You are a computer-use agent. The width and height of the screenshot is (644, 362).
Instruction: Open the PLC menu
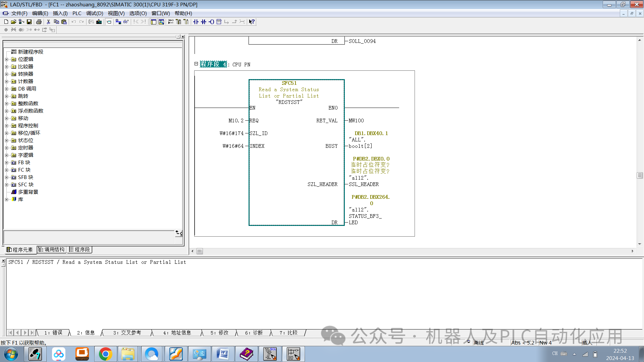(77, 13)
